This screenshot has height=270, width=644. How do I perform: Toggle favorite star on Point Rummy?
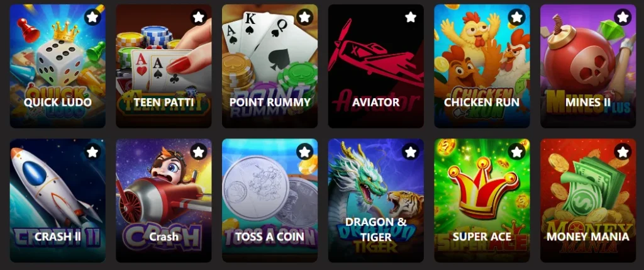coord(304,17)
